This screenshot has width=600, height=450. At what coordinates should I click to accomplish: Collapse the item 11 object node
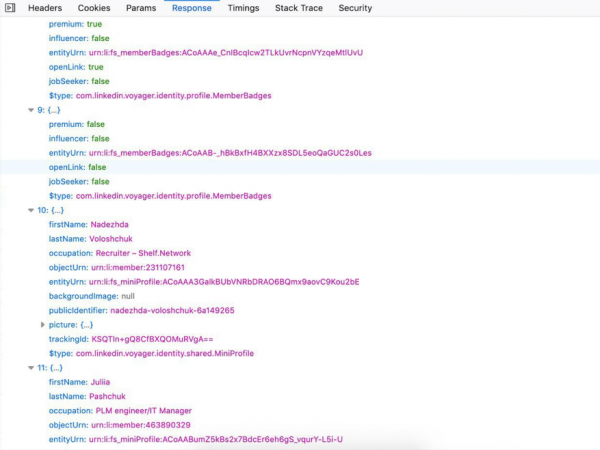(x=31, y=368)
